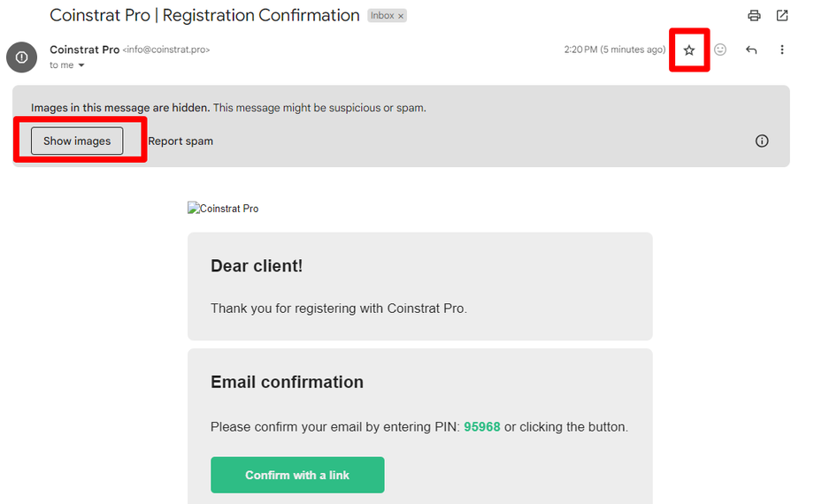Click the info@coinstrat.pro sender address

point(166,50)
